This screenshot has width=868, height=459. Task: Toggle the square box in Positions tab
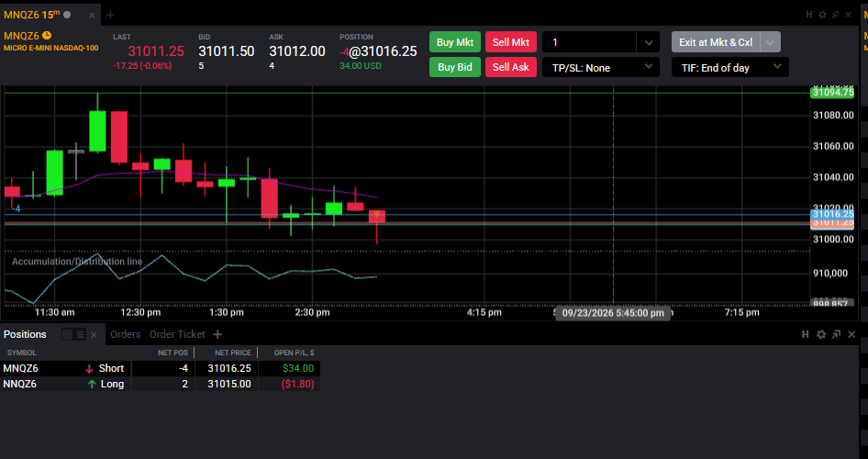point(68,334)
